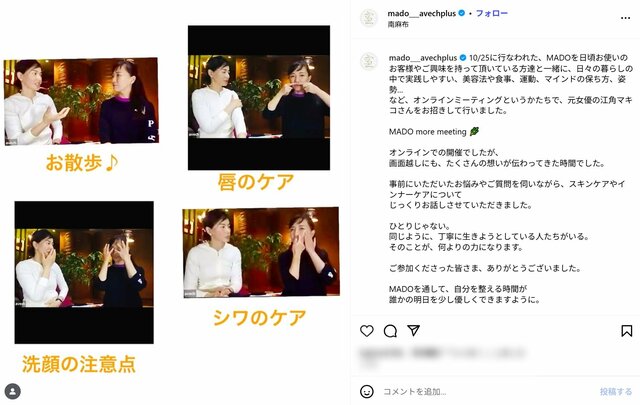
Task: Open the mado__avechplus username in the header
Action: coord(422,13)
